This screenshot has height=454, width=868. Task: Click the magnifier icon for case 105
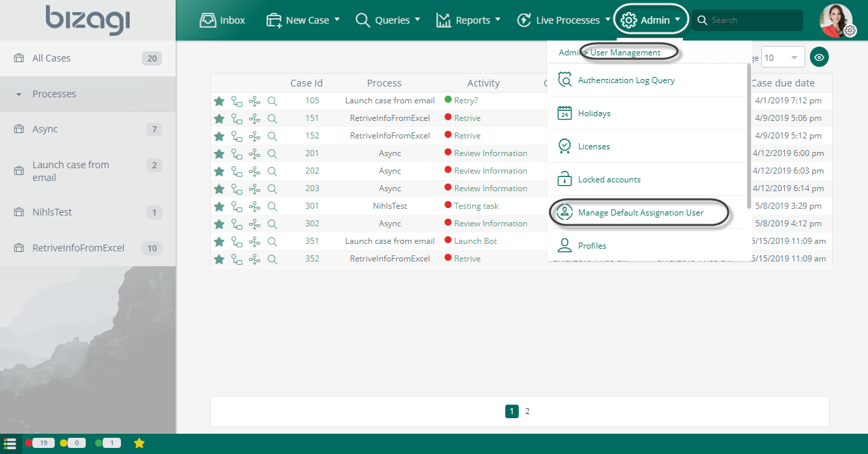point(272,101)
